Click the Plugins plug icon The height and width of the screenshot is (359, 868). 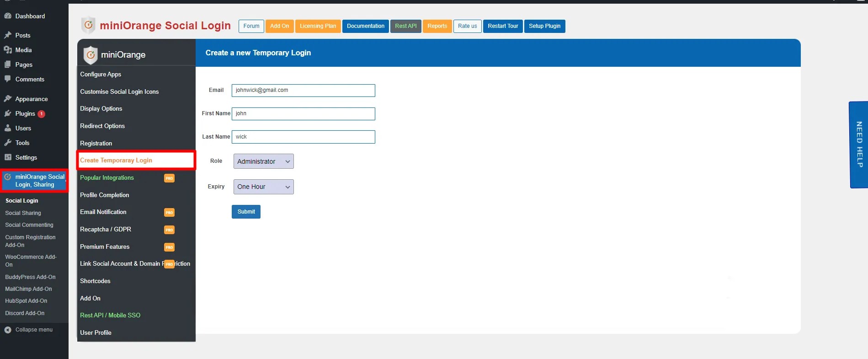point(8,113)
